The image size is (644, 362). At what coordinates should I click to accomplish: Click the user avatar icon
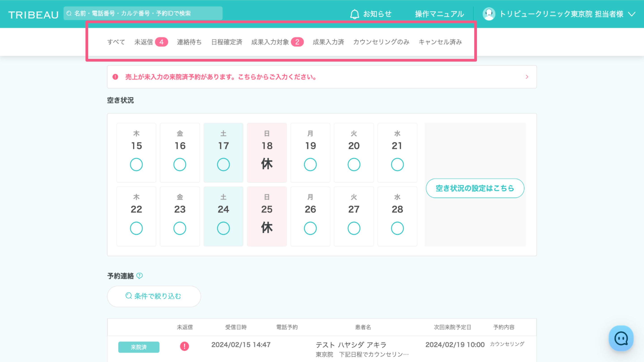point(489,14)
